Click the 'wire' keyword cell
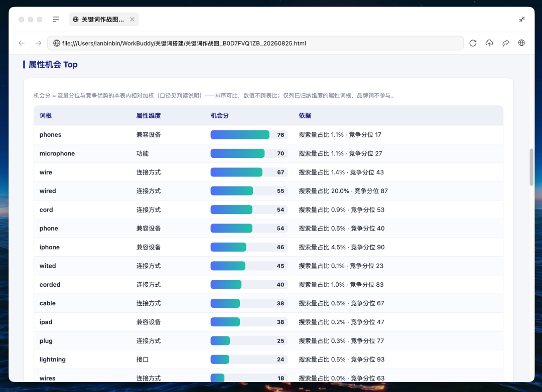The width and height of the screenshot is (542, 392). click(46, 172)
